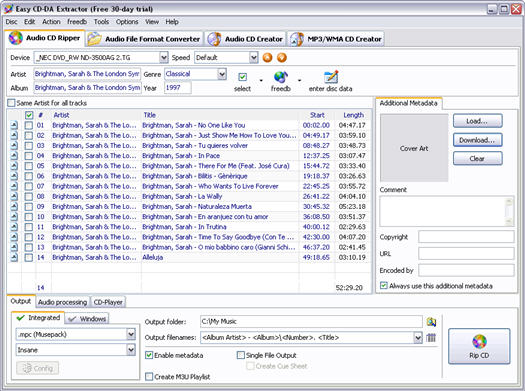This screenshot has height=391, width=525.
Task: Click track 12 note icon
Action: (x=14, y=237)
